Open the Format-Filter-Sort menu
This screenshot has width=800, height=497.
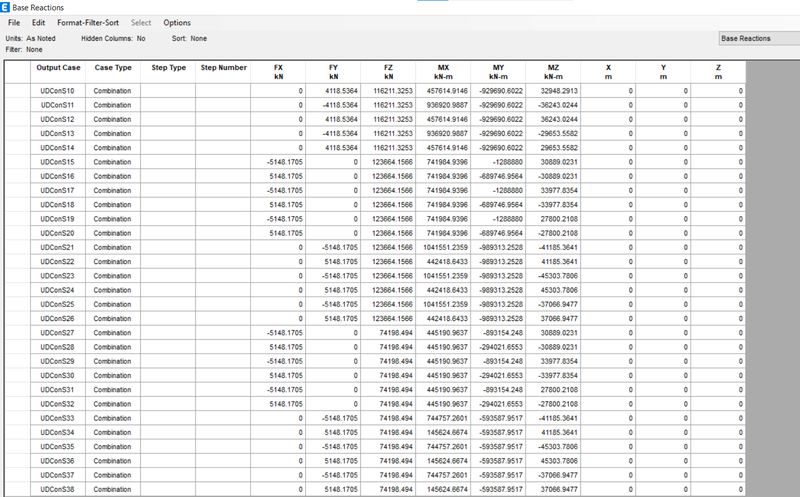click(88, 23)
